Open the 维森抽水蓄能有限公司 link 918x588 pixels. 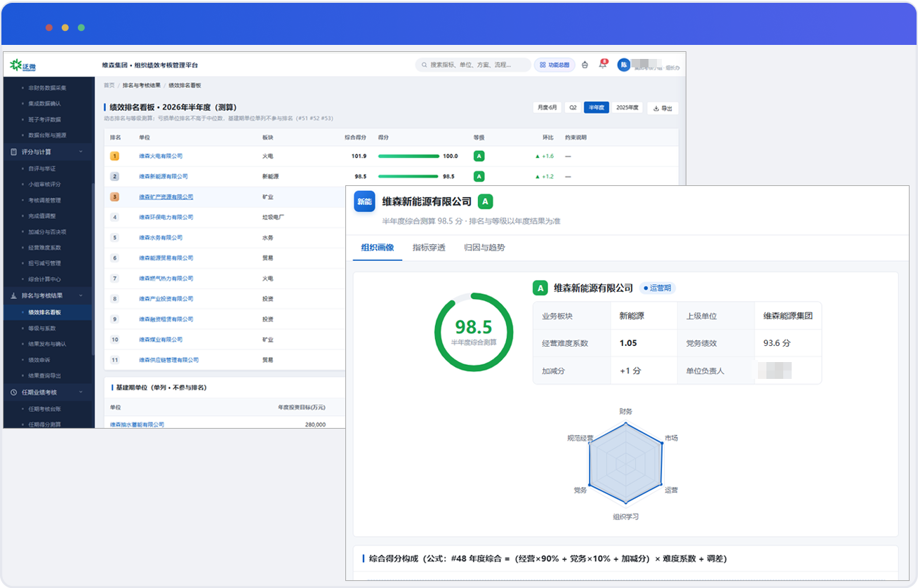coord(138,425)
